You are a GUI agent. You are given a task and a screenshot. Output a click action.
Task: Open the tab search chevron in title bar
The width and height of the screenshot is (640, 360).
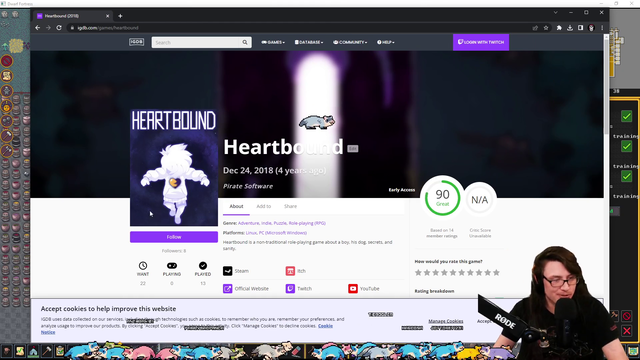tap(556, 13)
